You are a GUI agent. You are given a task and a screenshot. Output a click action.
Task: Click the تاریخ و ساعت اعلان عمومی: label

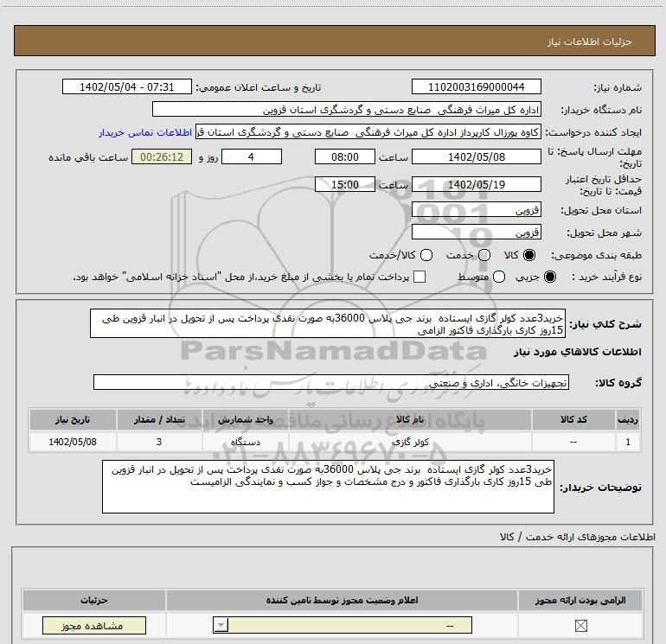[259, 87]
